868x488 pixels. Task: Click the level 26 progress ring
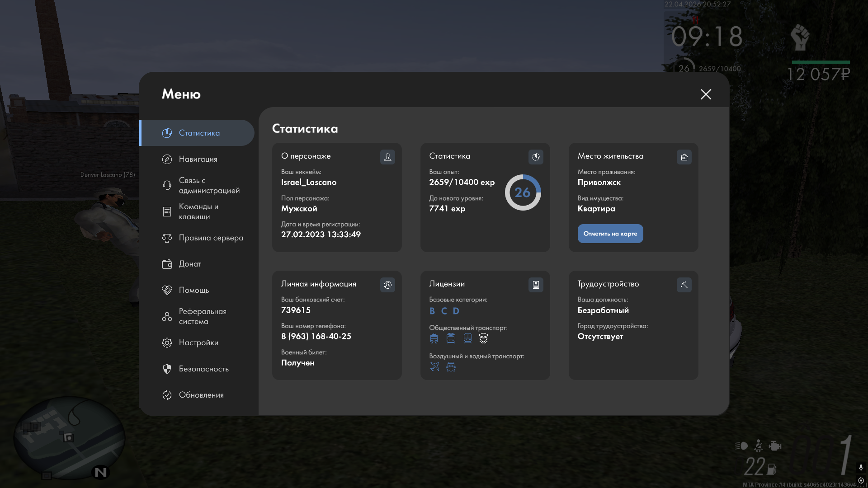click(523, 192)
